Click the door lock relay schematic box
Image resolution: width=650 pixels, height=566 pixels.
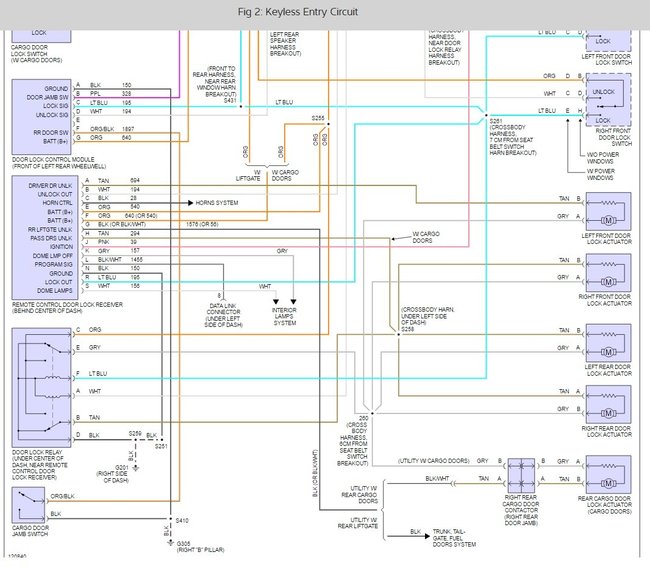click(x=41, y=388)
